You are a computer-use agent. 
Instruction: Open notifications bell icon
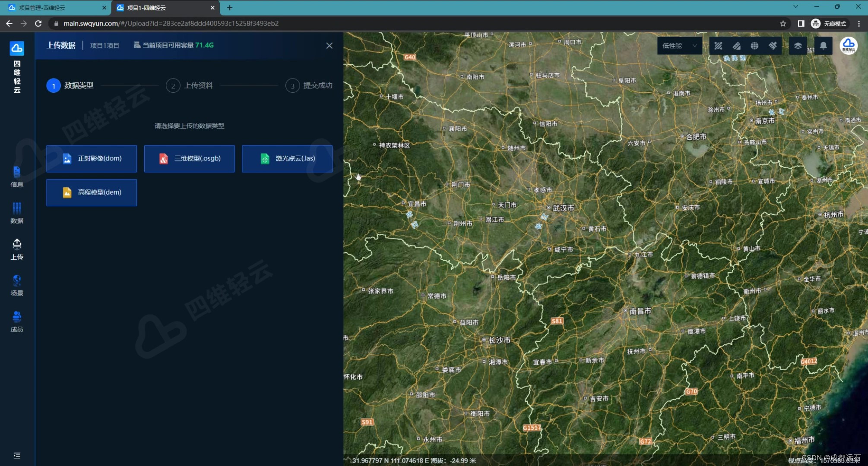pos(824,46)
